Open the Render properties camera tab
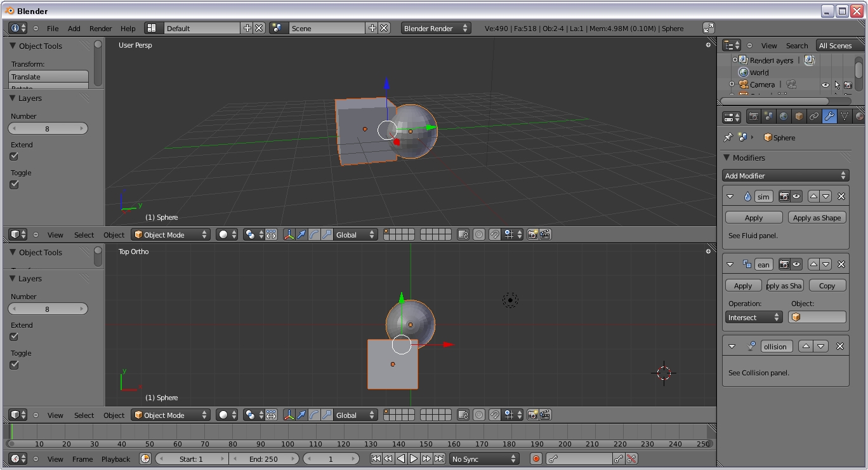This screenshot has width=868, height=470. [x=754, y=116]
